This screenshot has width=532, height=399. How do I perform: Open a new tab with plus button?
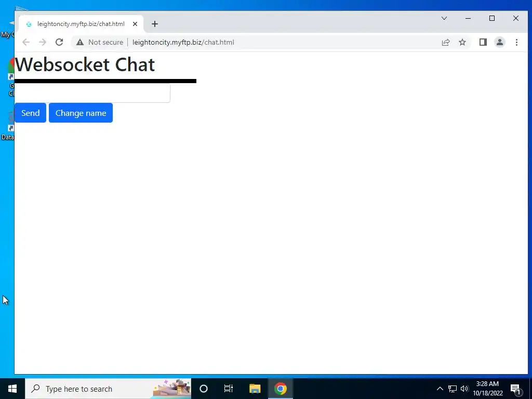pyautogui.click(x=155, y=24)
